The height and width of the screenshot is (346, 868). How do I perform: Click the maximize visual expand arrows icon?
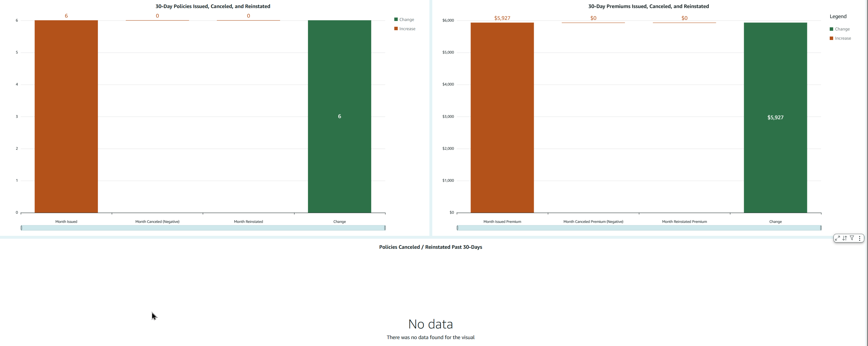pos(837,238)
